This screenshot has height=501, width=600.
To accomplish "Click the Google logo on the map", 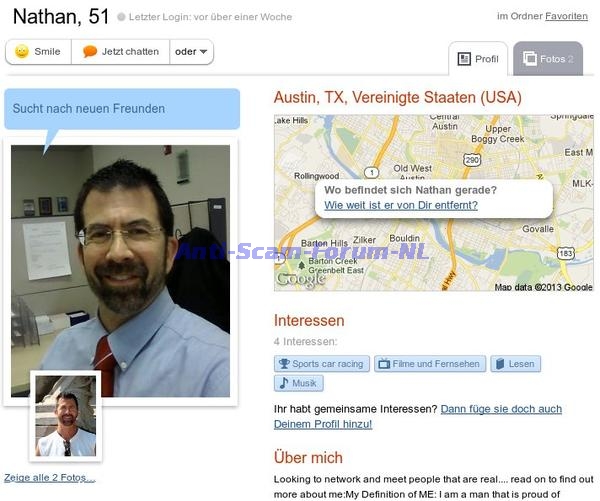I will pyautogui.click(x=301, y=279).
